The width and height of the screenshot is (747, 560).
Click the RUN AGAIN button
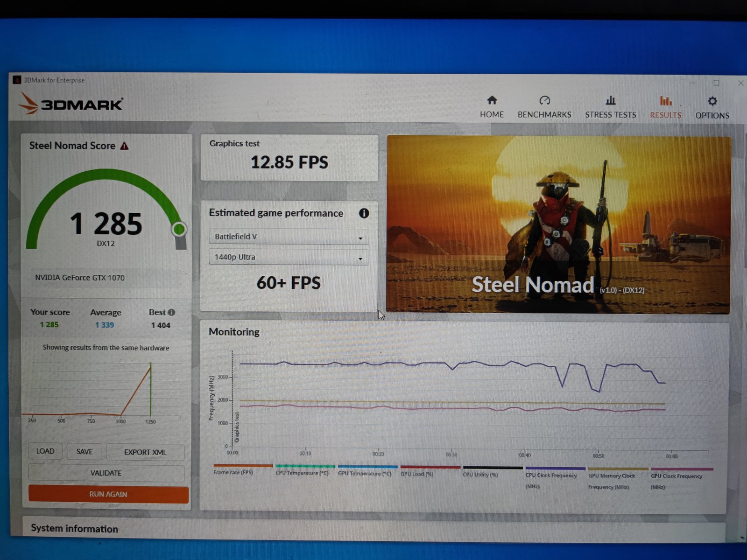tap(108, 494)
